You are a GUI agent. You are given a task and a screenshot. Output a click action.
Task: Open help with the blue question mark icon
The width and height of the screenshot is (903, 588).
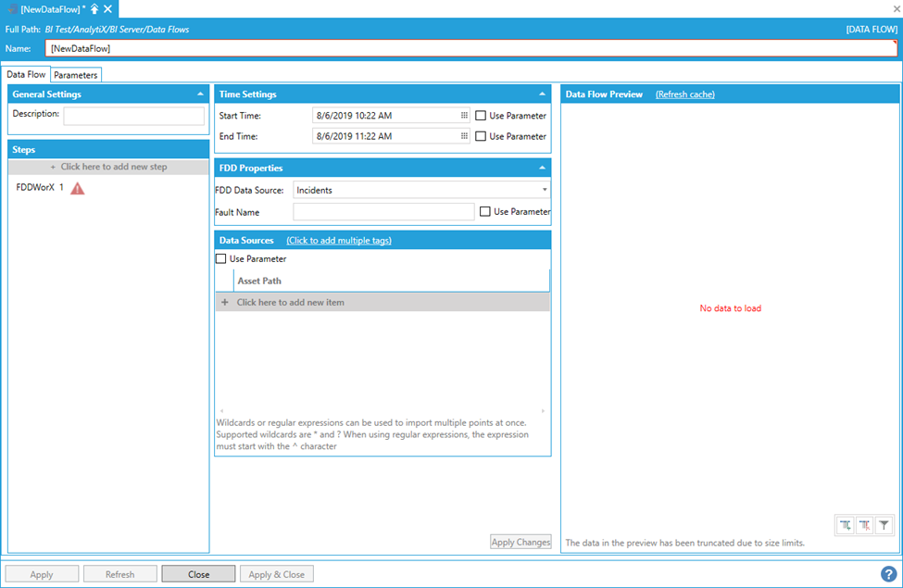(x=888, y=574)
